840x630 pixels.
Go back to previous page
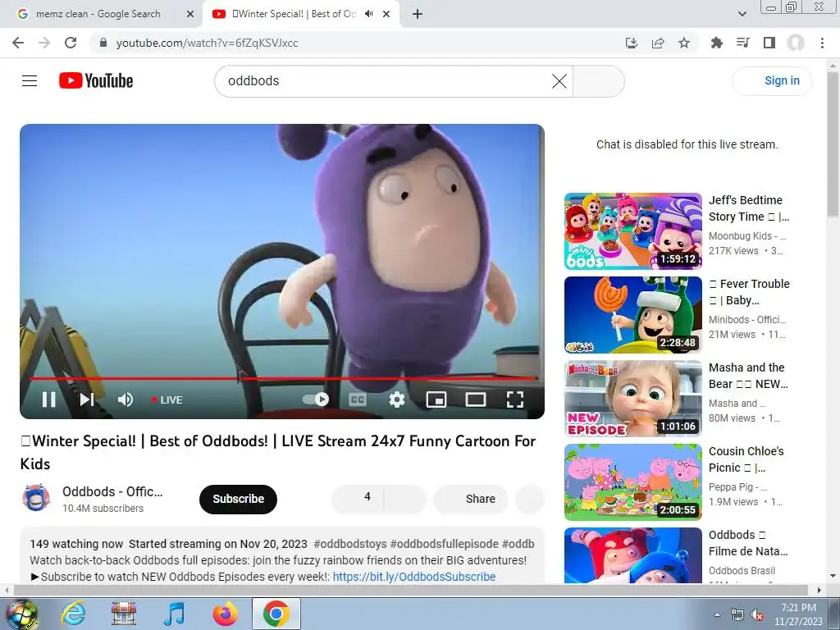(x=18, y=43)
